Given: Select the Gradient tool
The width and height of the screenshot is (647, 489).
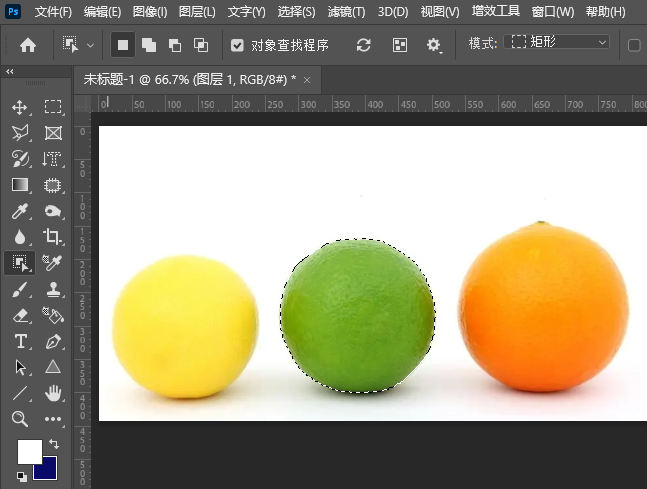Looking at the screenshot, I should pyautogui.click(x=20, y=185).
